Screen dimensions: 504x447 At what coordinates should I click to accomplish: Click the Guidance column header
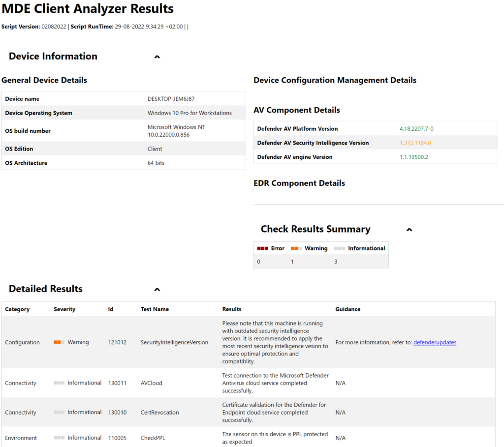(x=348, y=309)
